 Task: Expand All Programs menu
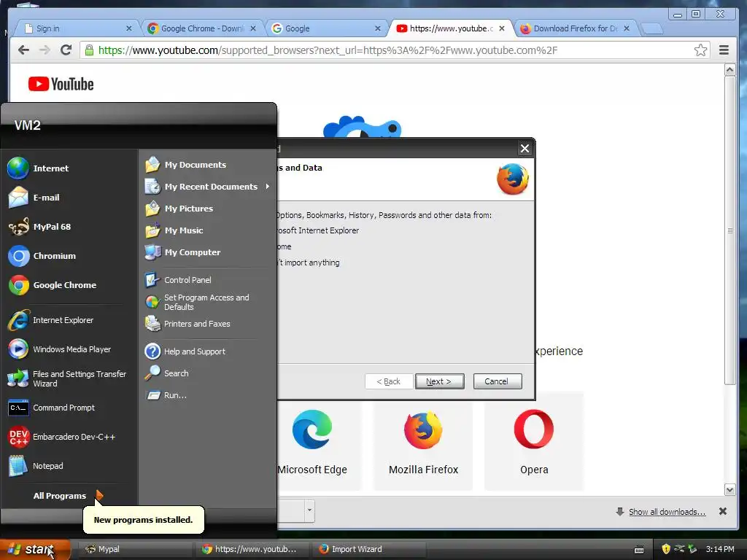coord(68,496)
